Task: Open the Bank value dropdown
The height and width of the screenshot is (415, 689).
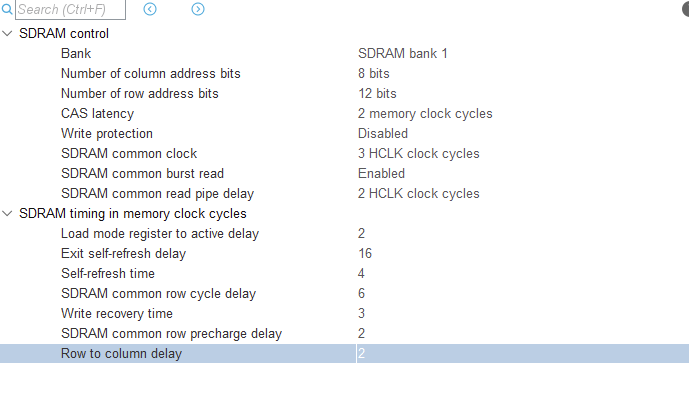Action: pos(403,53)
